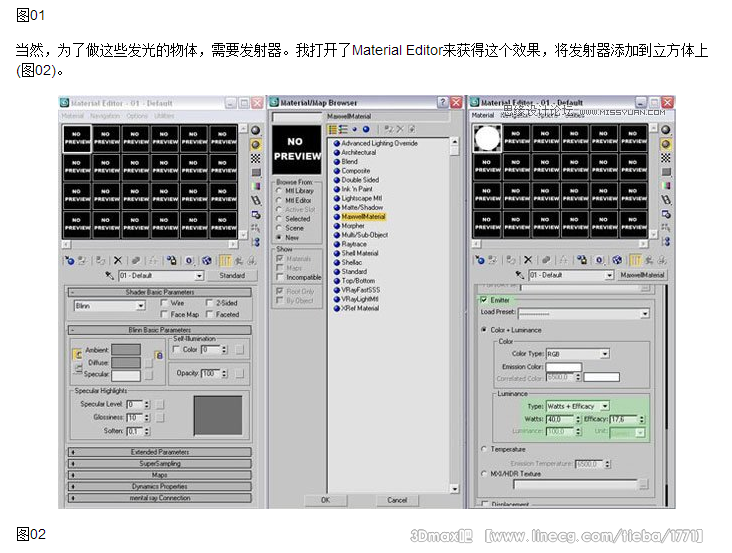
Task: Click Show Map in Viewport cube, left editor
Action: click(206, 260)
